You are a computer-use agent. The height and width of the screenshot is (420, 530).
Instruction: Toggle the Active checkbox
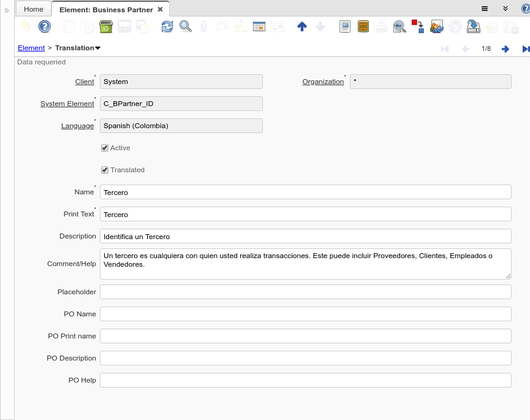[105, 148]
